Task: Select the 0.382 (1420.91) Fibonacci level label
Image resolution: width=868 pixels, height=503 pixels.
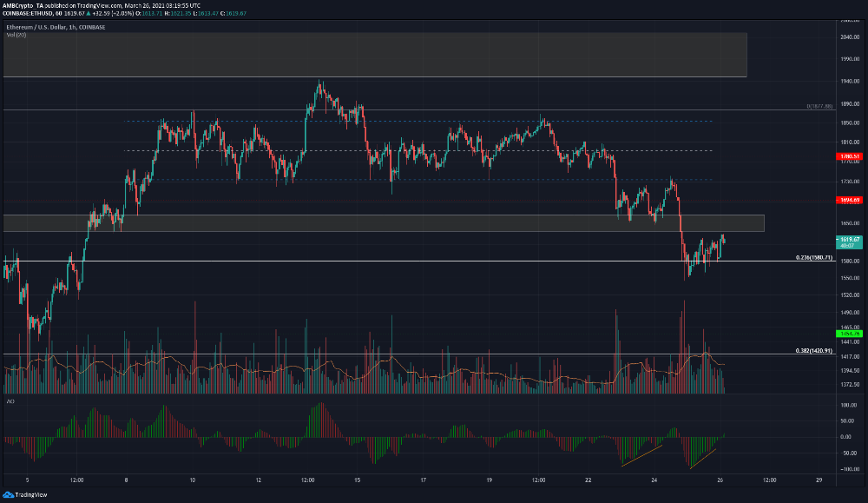Action: 814,351
